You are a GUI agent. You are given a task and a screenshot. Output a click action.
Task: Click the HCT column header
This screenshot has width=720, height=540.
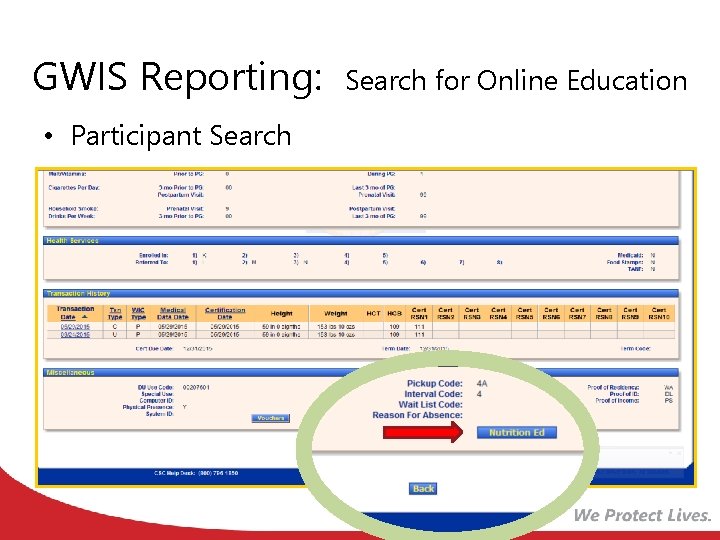(x=373, y=314)
